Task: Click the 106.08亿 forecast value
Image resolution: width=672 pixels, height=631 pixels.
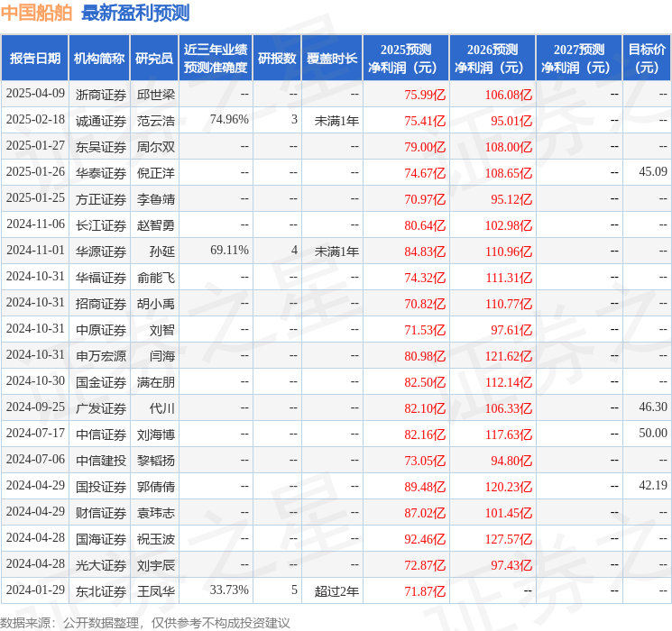Action: click(509, 95)
